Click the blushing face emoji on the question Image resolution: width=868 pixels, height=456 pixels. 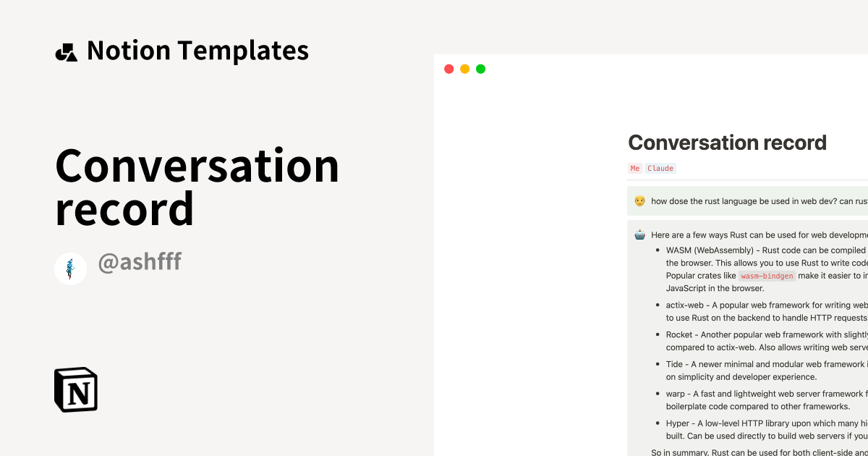click(639, 201)
